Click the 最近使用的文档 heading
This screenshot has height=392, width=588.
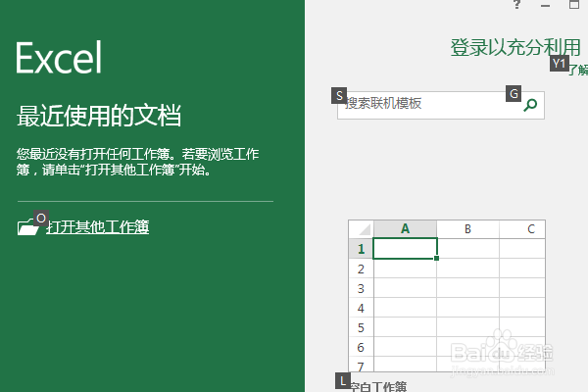pos(99,116)
